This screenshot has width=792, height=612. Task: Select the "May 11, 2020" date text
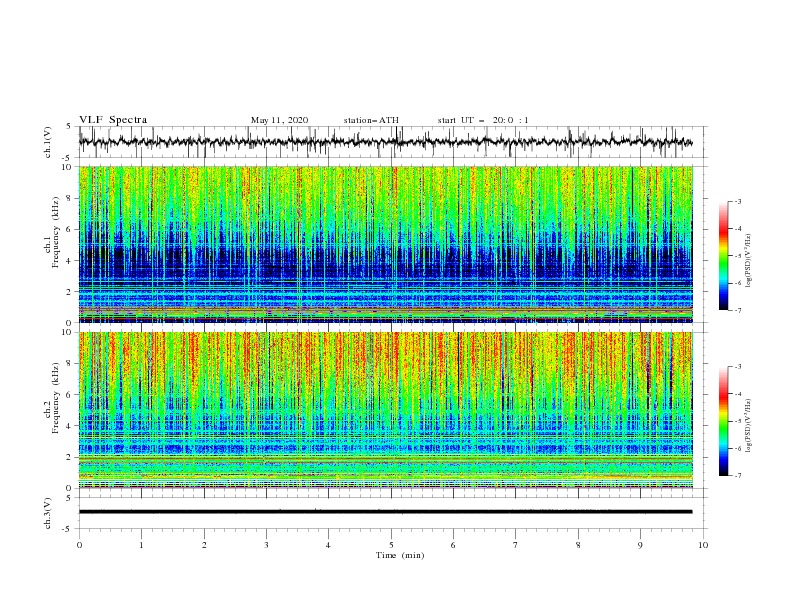(279, 120)
